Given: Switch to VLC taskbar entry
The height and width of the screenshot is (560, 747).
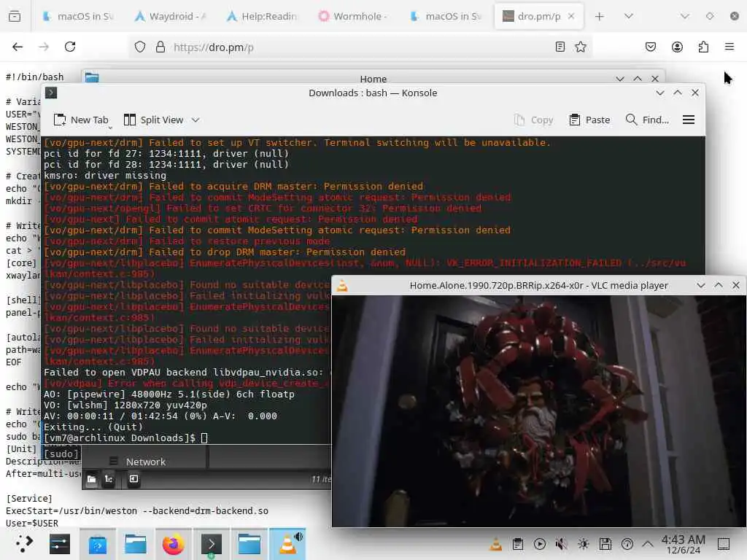Looking at the screenshot, I should 287,544.
